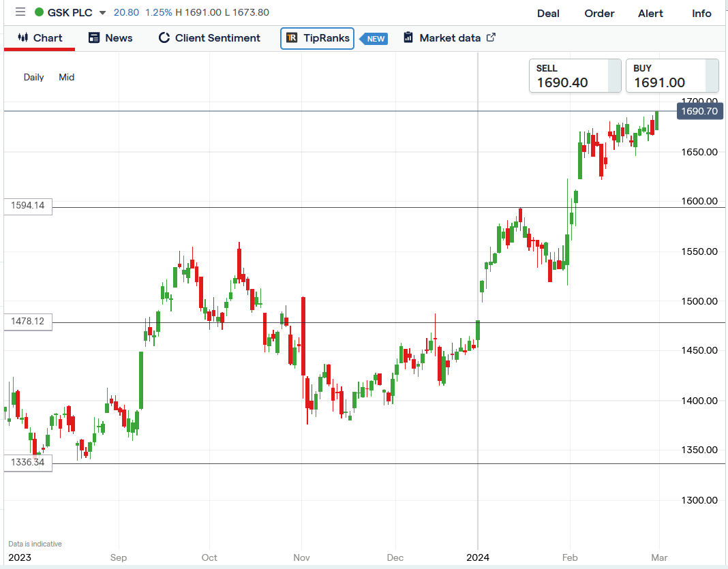Open the Info menu
This screenshot has height=569, width=728.
(x=701, y=14)
